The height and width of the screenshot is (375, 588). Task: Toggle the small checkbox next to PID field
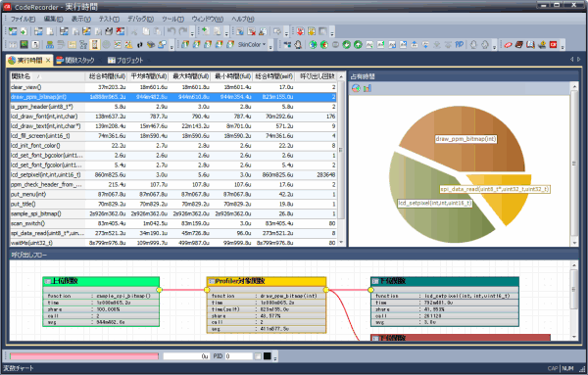tap(258, 355)
